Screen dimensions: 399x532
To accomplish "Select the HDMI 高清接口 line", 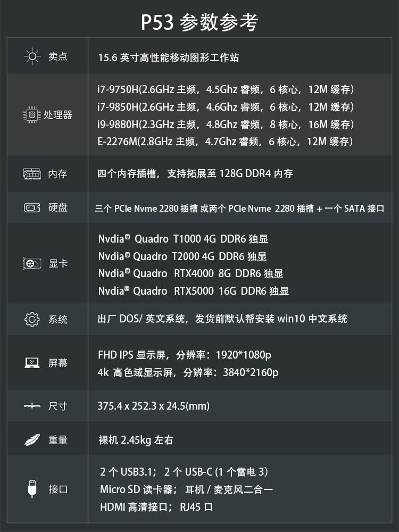I will click(156, 507).
